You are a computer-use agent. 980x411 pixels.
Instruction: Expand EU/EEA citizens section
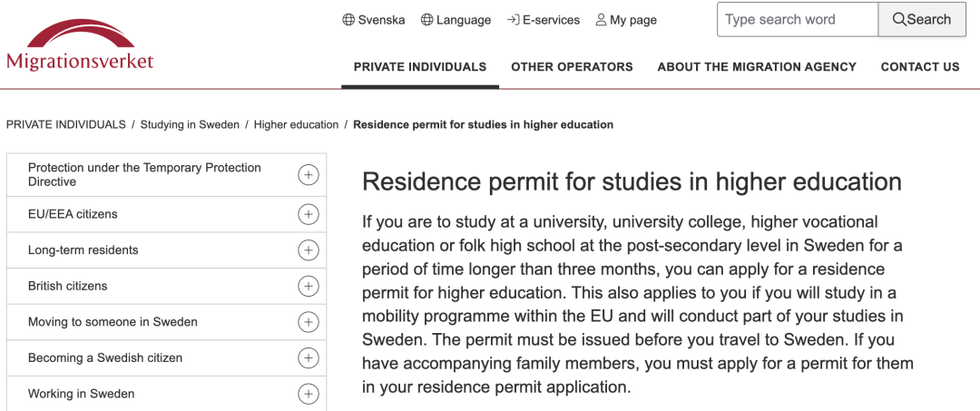[309, 214]
